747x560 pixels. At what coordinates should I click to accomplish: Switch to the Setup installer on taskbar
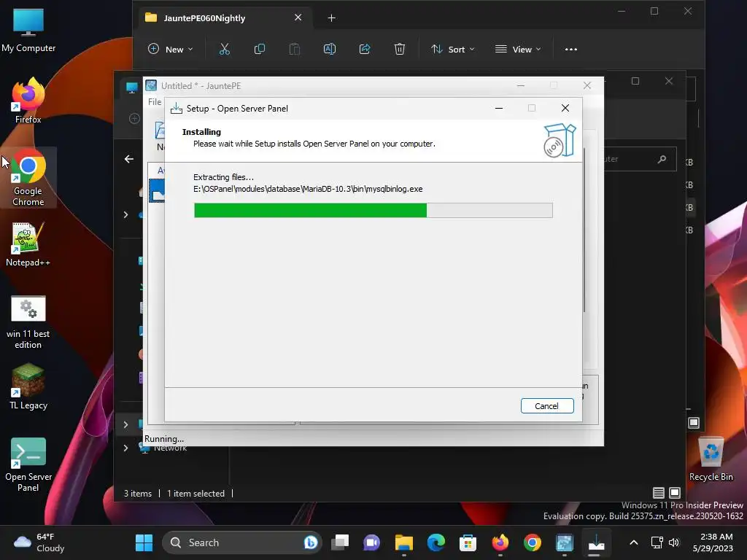[596, 542]
